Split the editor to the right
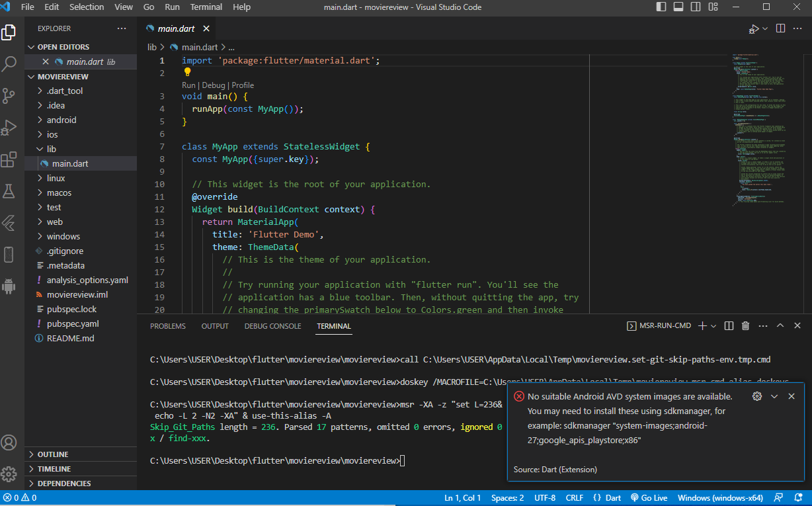 780,28
